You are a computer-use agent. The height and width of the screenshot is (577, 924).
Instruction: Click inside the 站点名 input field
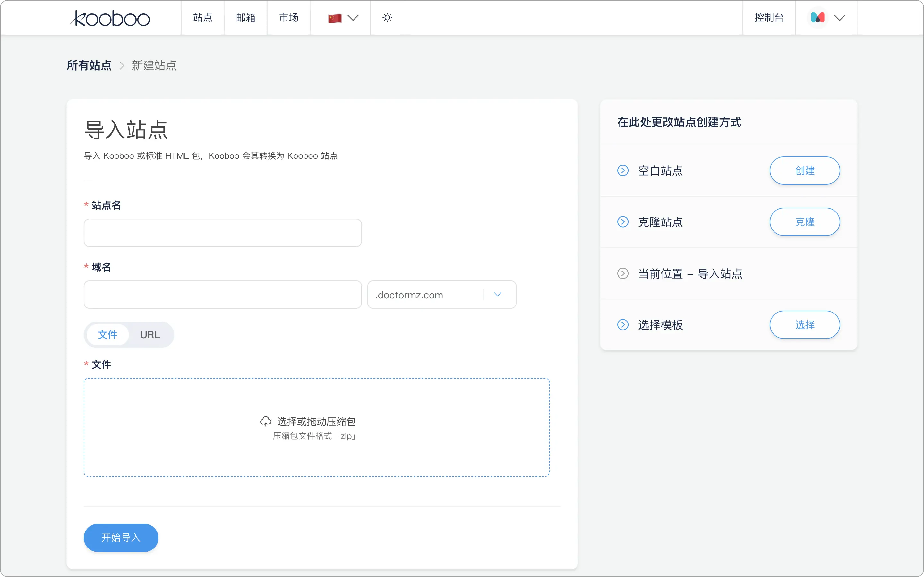223,232
